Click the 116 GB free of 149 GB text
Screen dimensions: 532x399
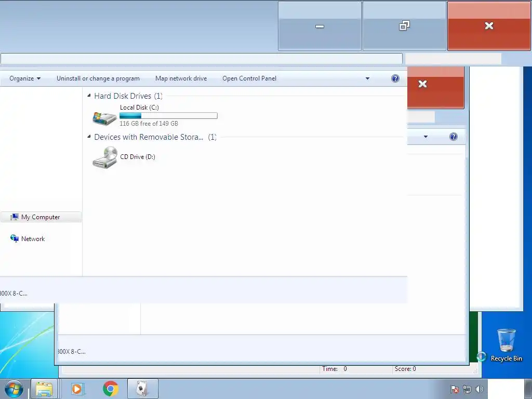click(149, 124)
